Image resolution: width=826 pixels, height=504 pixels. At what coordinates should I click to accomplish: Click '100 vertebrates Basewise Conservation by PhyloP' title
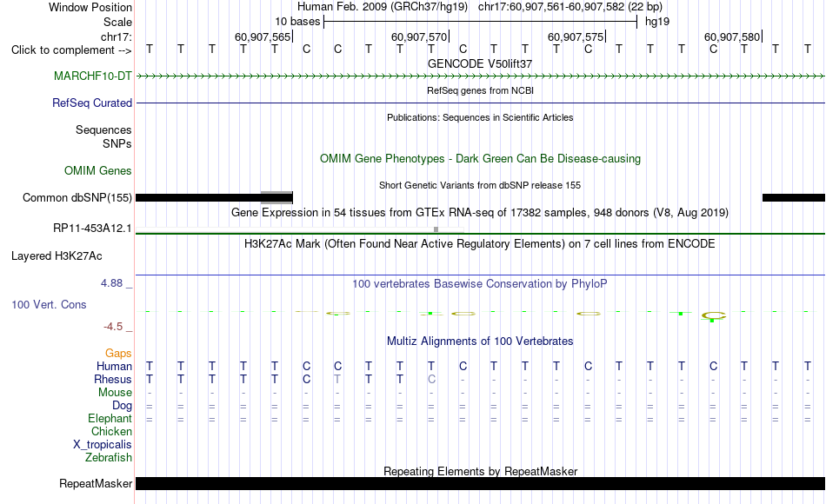[x=480, y=284]
